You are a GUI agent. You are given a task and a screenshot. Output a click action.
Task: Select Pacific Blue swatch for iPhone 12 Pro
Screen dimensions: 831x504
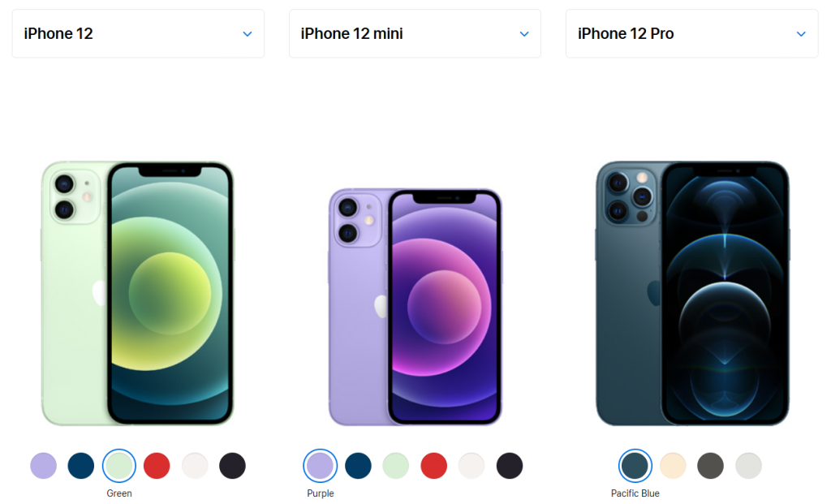[x=635, y=466]
